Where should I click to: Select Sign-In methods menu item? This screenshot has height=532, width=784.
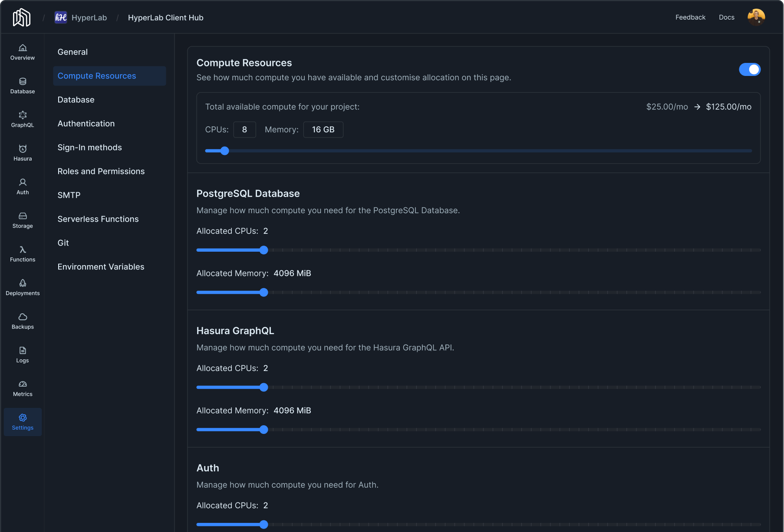coord(109,148)
